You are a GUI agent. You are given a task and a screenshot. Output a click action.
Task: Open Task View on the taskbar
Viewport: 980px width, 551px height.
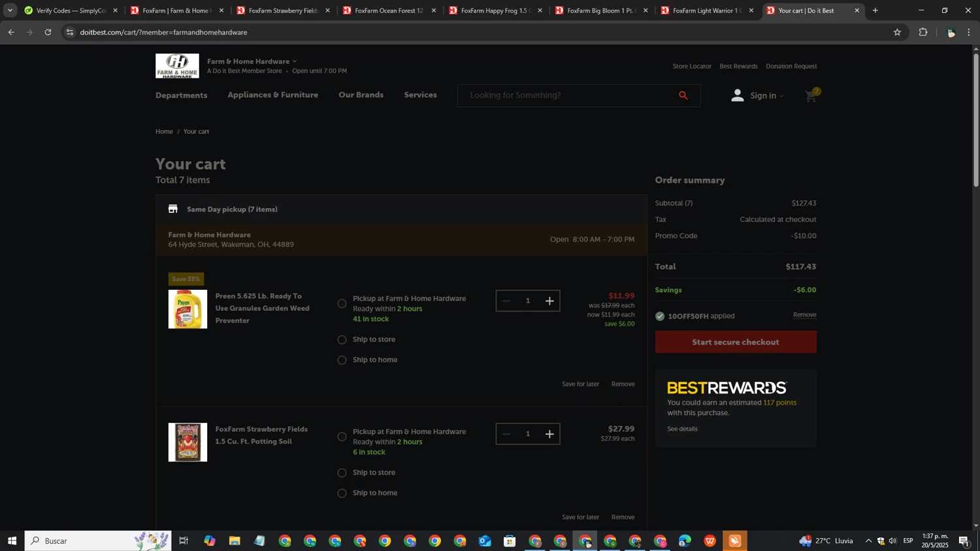coord(184,541)
